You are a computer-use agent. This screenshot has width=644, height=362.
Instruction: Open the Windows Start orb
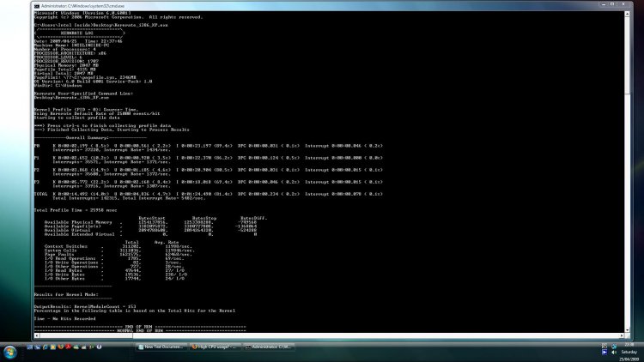point(9,353)
